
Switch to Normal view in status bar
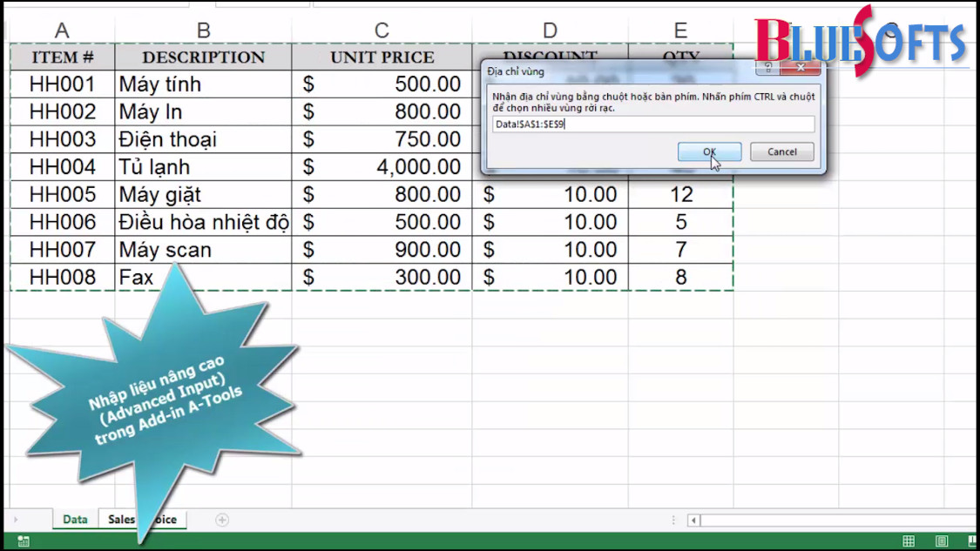[909, 541]
